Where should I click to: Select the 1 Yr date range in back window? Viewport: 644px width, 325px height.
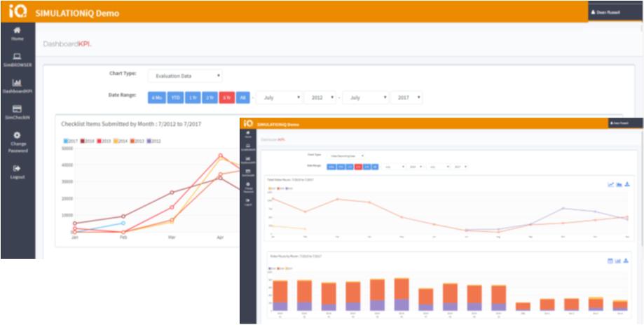click(192, 97)
